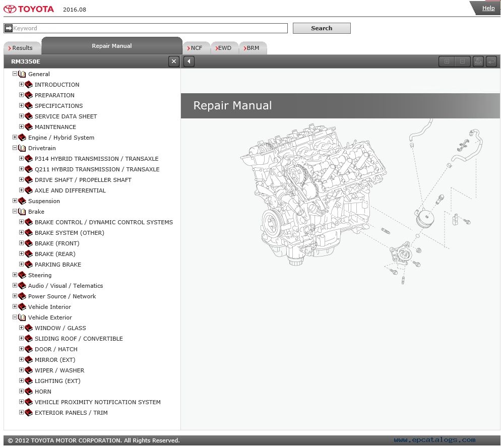Expand the SERVICE DATA SHEET node
The width and height of the screenshot is (501, 448).
[x=21, y=116]
